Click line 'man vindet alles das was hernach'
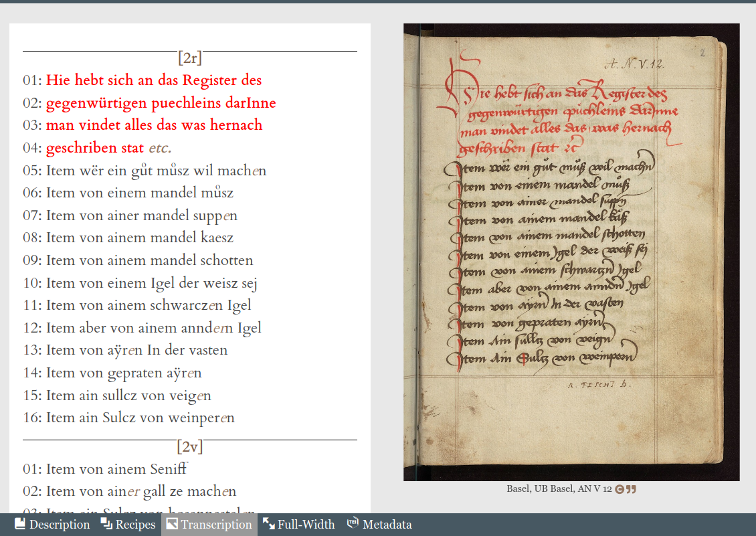756x536 pixels. point(155,125)
